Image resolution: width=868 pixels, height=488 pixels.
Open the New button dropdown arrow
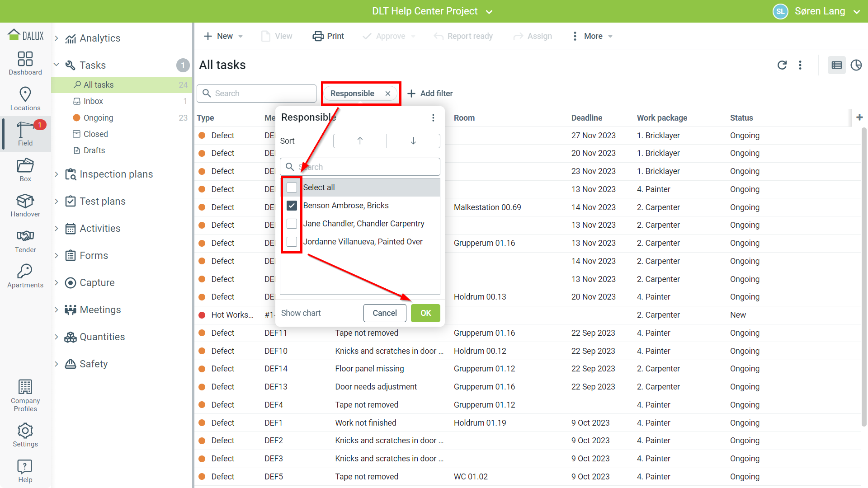(x=241, y=36)
